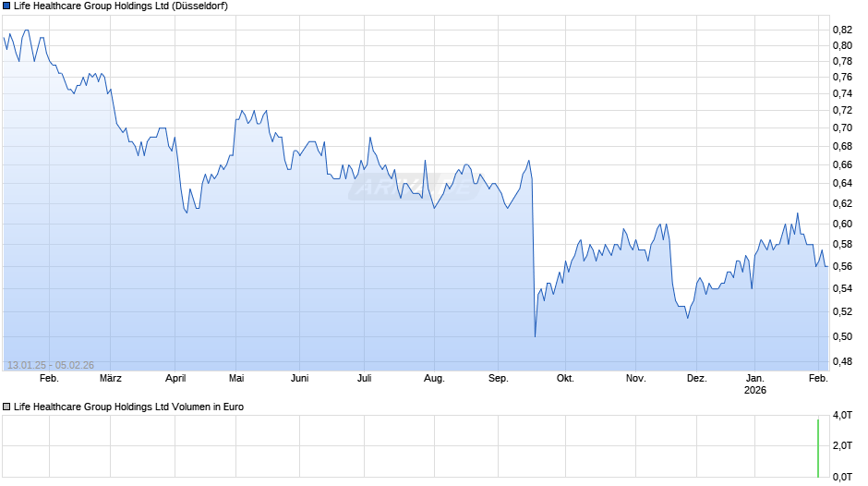Click the Sep. month label

(499, 378)
